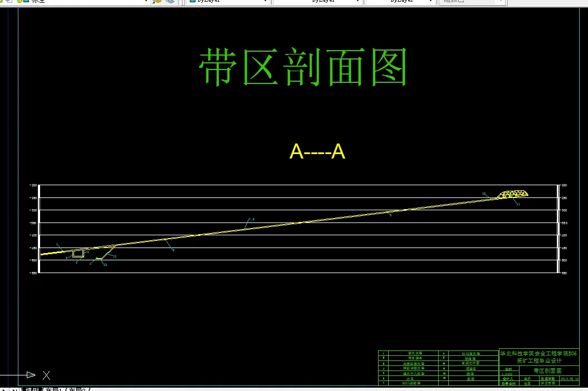Pick the yellow hatched surface mound shape

[513, 194]
